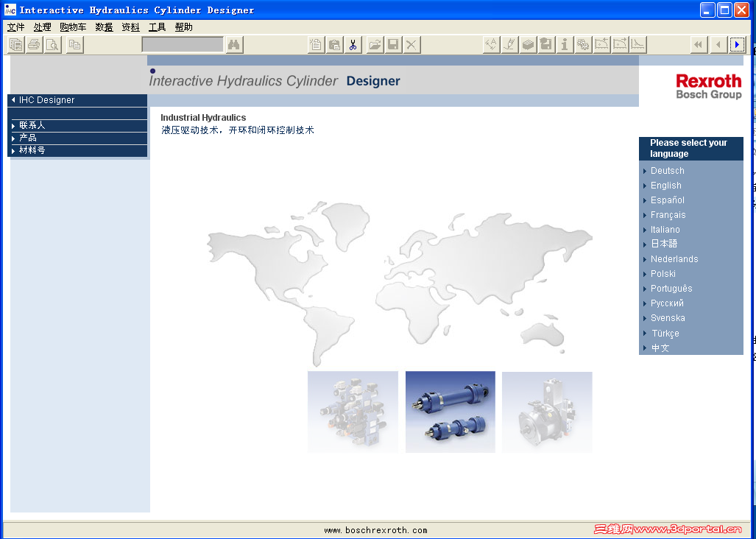Select Nederlands language

(x=674, y=259)
